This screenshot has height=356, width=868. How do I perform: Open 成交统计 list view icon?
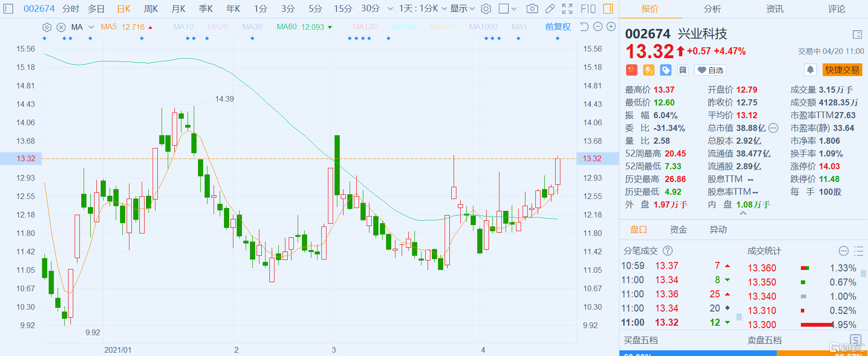[859, 251]
